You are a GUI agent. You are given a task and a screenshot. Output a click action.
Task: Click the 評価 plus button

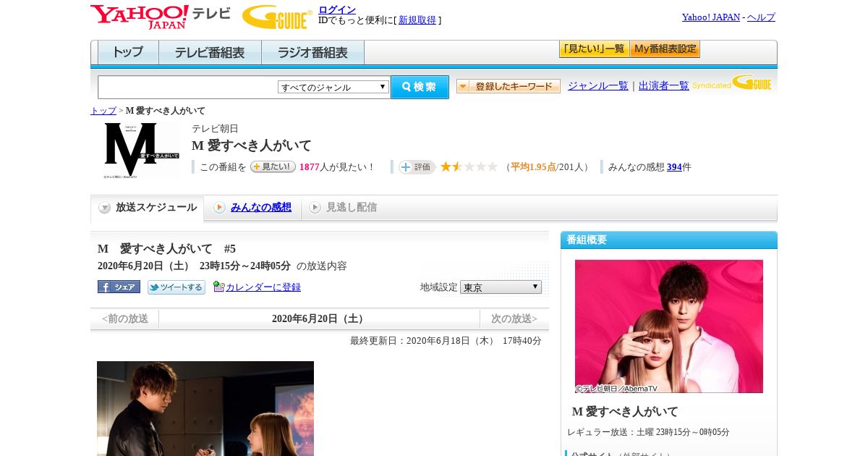[x=417, y=167]
